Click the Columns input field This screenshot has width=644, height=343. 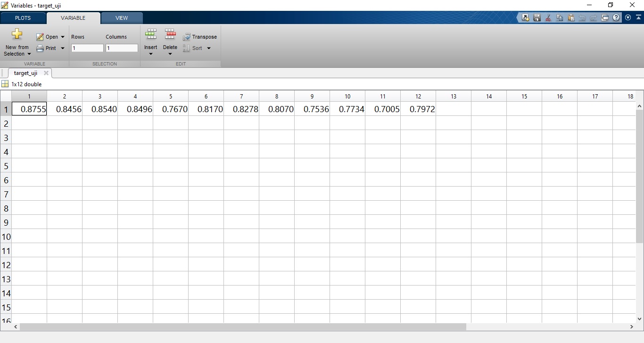click(x=122, y=48)
